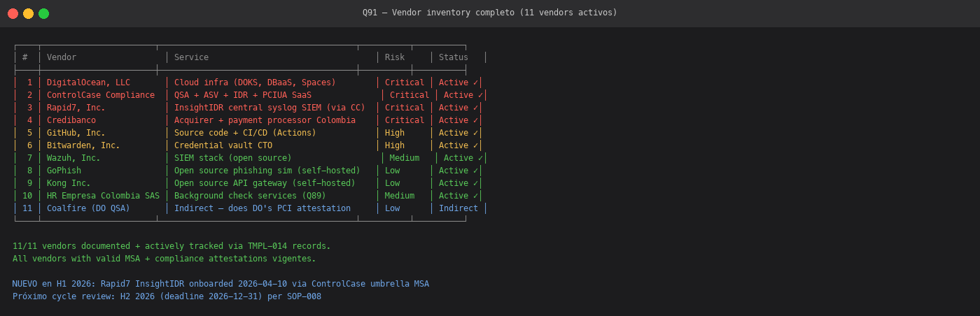The image size is (980, 316).
Task: Click vendor name 'HR Empresa Colombia SAS'
Action: [103, 196]
